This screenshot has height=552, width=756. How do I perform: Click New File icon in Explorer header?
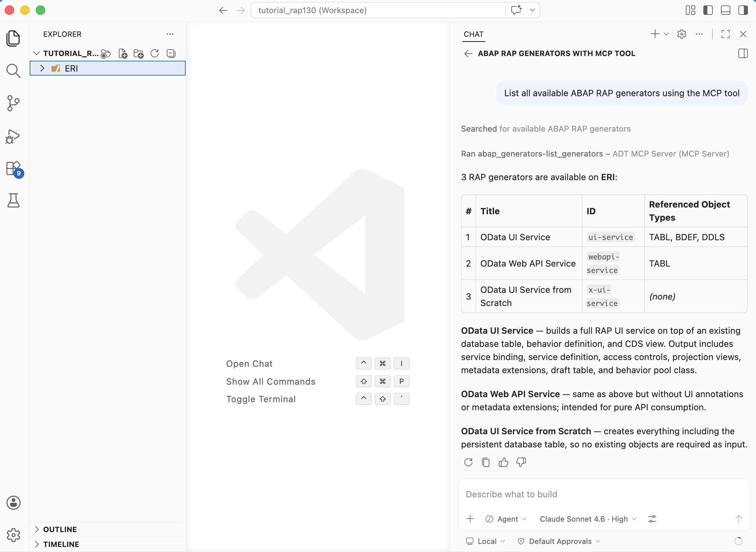coord(123,54)
